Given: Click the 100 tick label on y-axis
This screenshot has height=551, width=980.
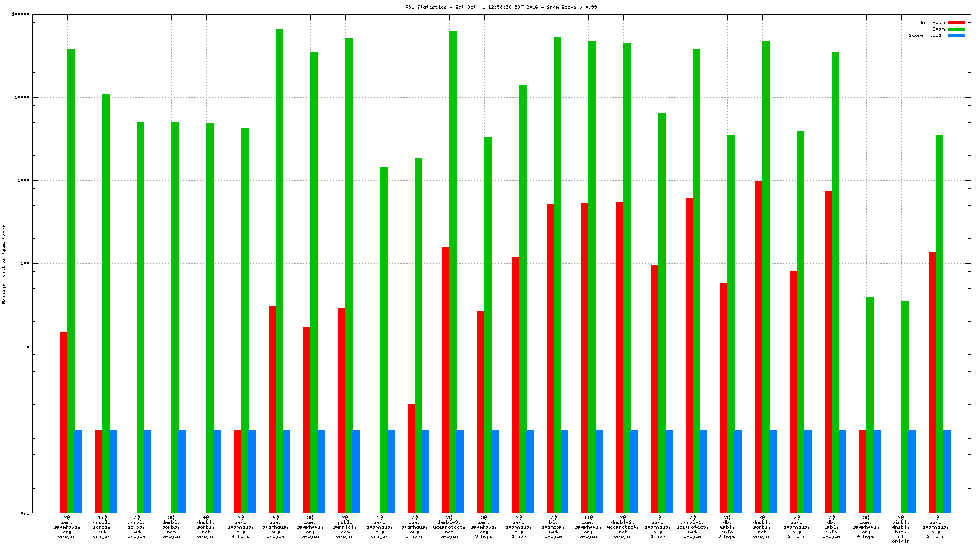Looking at the screenshot, I should 24,264.
